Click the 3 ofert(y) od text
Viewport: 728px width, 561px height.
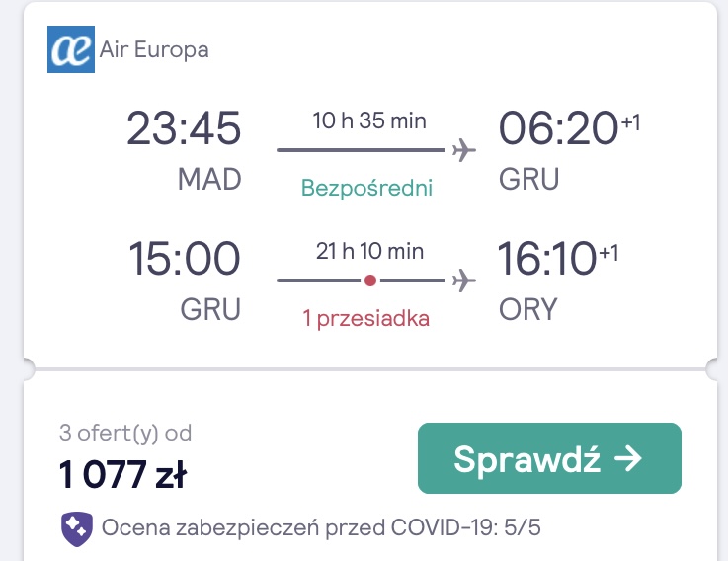125,433
